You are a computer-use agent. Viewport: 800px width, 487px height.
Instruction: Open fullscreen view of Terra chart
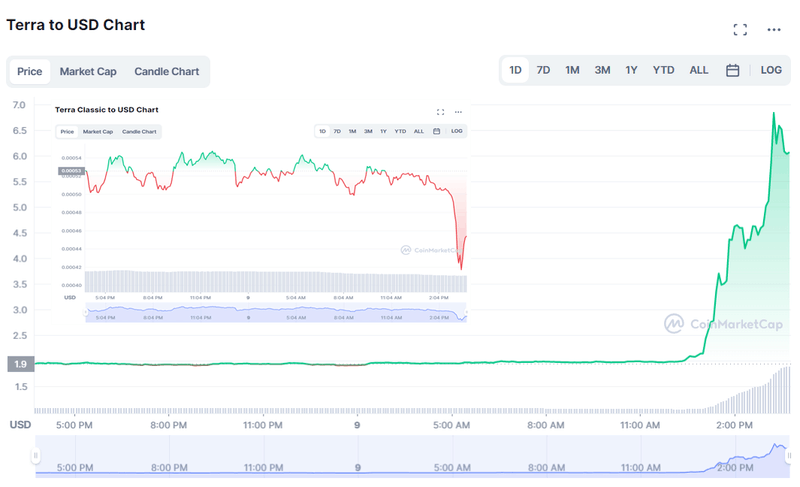(x=740, y=30)
